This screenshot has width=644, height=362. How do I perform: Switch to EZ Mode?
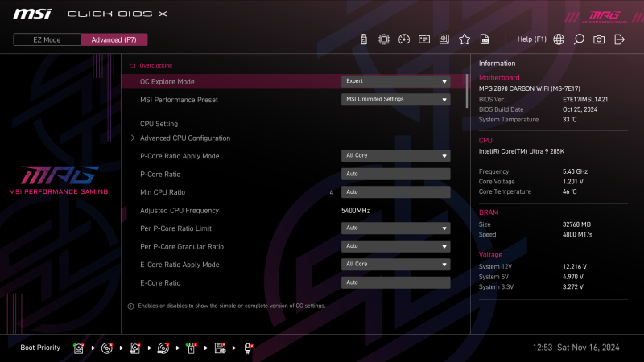tap(47, 39)
